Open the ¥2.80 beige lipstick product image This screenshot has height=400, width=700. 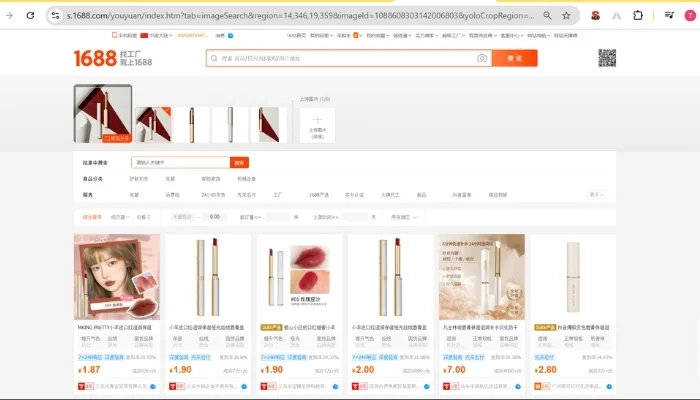573,277
